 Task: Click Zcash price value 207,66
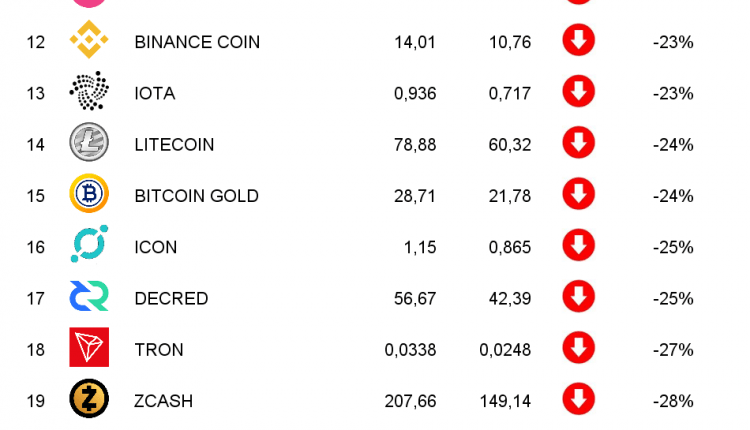pos(410,401)
